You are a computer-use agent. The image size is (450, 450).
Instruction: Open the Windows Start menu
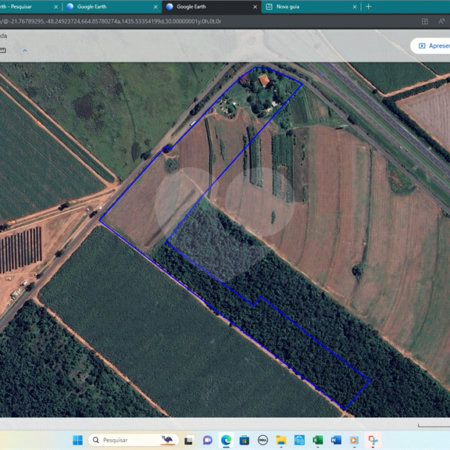click(78, 440)
